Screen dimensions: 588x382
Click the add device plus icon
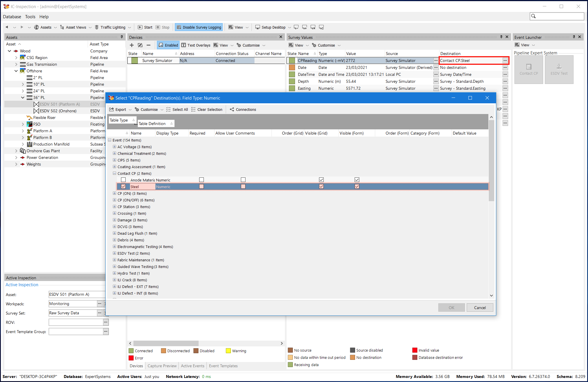[x=132, y=45]
